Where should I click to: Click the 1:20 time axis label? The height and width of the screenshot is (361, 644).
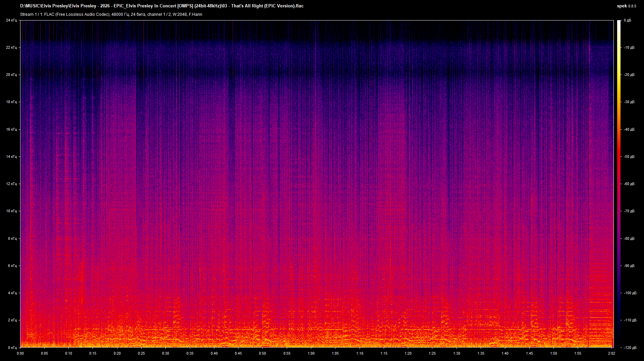(x=408, y=353)
